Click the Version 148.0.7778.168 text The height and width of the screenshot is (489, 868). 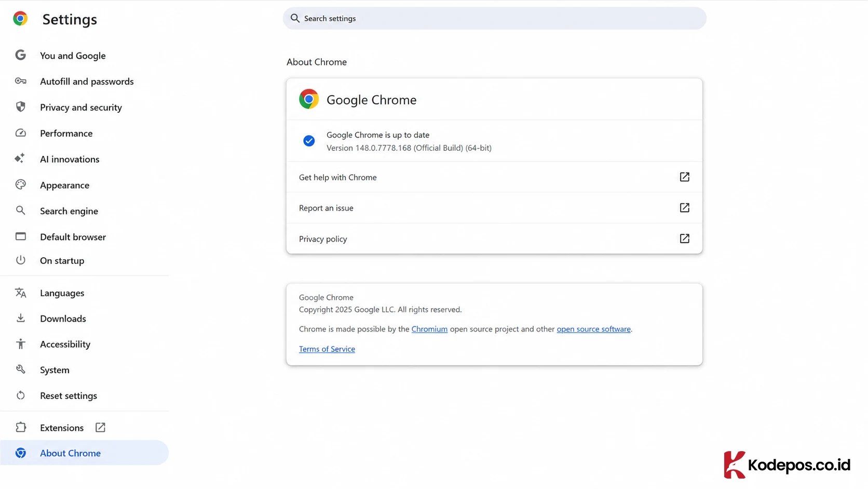click(x=409, y=148)
